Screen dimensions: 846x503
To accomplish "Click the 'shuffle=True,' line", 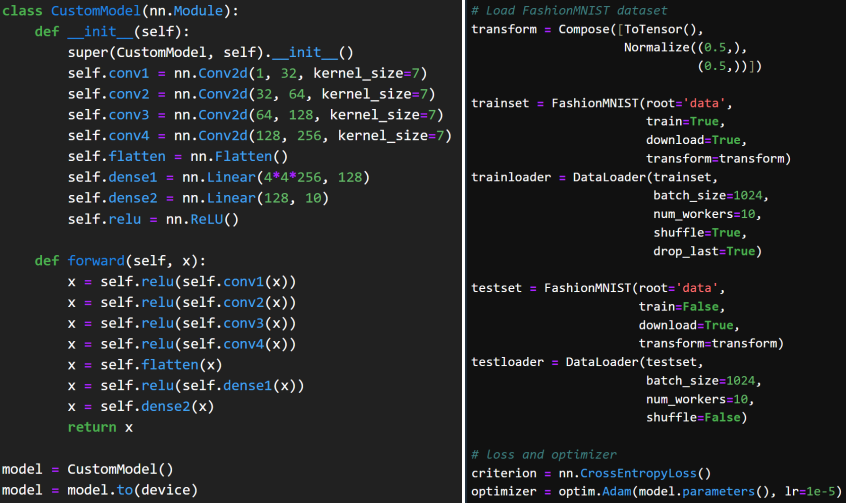I will pyautogui.click(x=700, y=233).
